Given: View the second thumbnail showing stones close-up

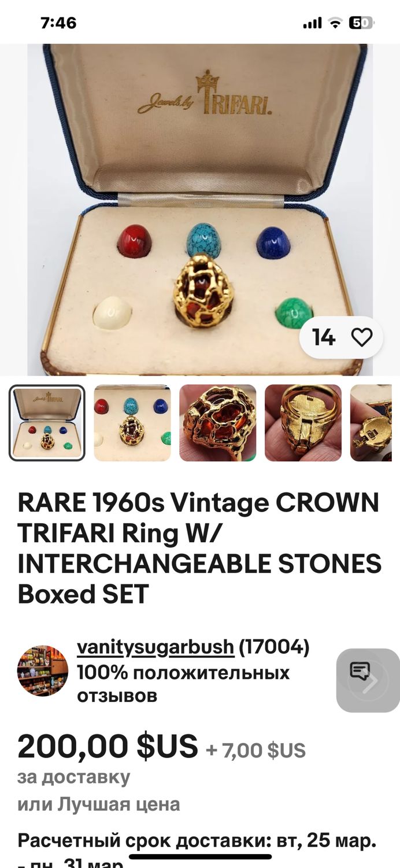Looking at the screenshot, I should coord(132,423).
